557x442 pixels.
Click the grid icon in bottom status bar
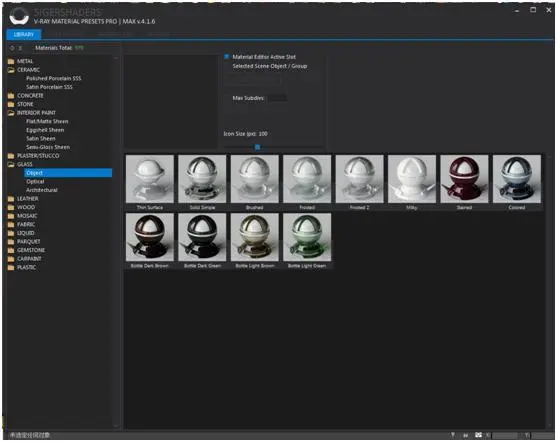pos(478,435)
